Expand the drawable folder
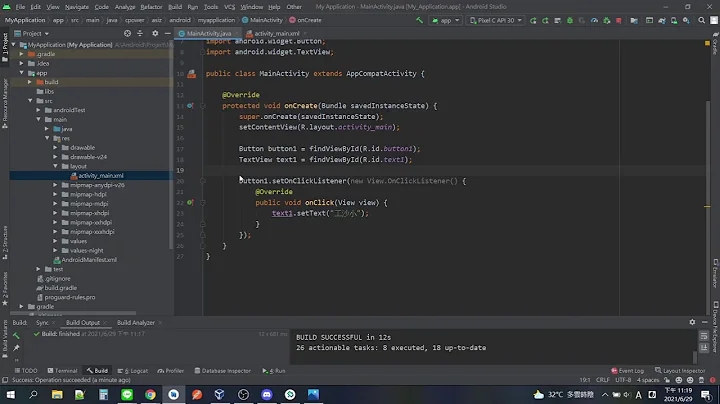Viewport: 720px width, 404px height. [x=55, y=147]
